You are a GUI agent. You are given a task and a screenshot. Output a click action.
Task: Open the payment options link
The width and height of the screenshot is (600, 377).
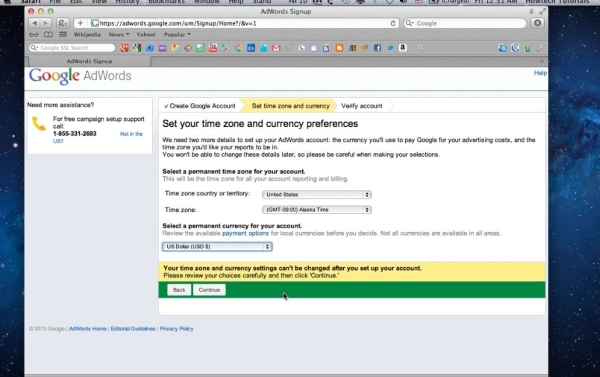(245, 233)
